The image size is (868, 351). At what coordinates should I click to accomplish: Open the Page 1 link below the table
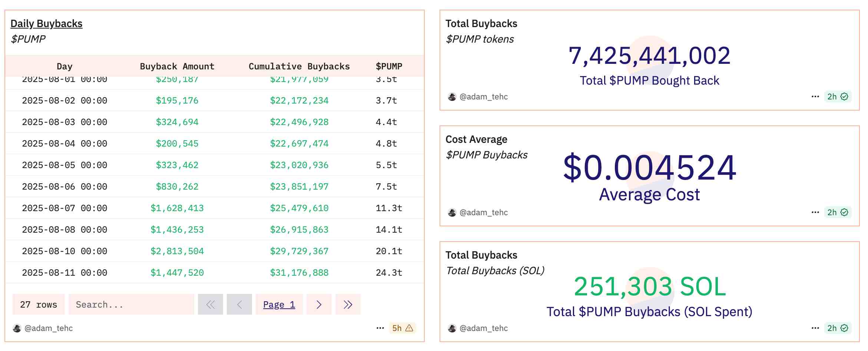tap(279, 304)
